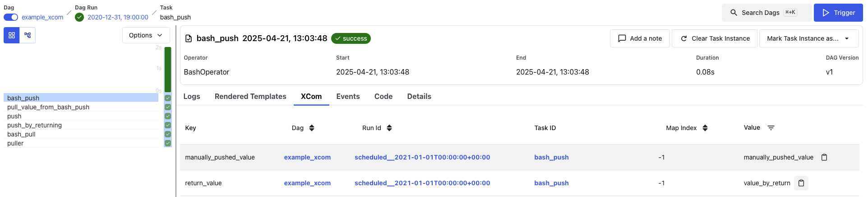
Task: Open the Rendered Templates tab
Action: click(x=250, y=96)
